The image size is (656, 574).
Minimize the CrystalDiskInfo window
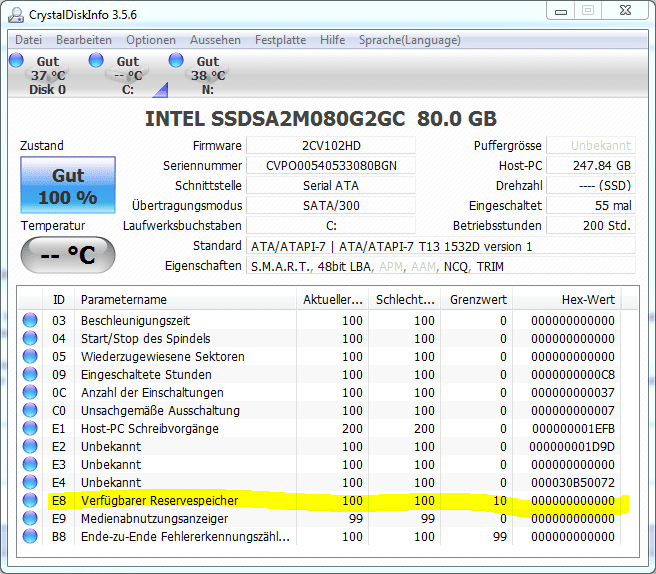[x=561, y=11]
